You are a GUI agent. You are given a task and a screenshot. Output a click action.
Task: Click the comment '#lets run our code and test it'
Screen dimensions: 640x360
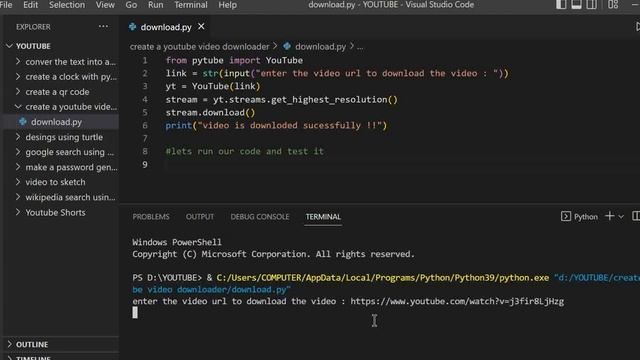pyautogui.click(x=244, y=151)
